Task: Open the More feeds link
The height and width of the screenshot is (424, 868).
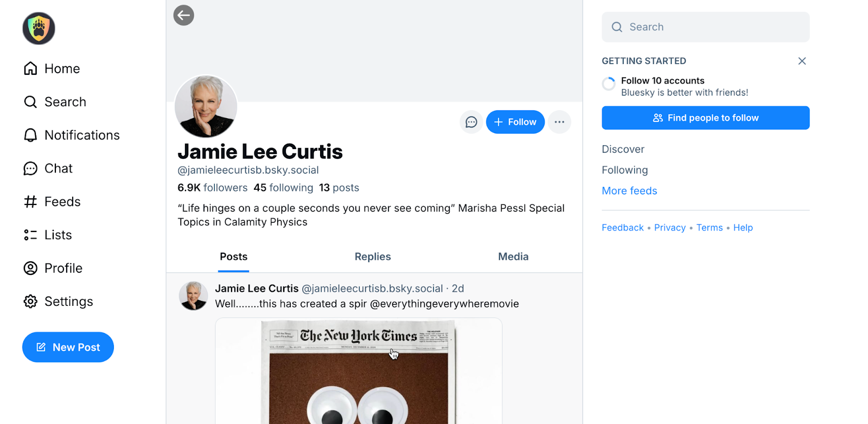Action: pyautogui.click(x=629, y=191)
